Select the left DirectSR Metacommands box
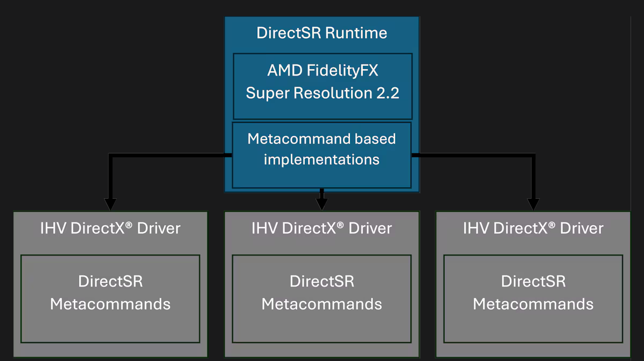644x361 pixels. 110,298
